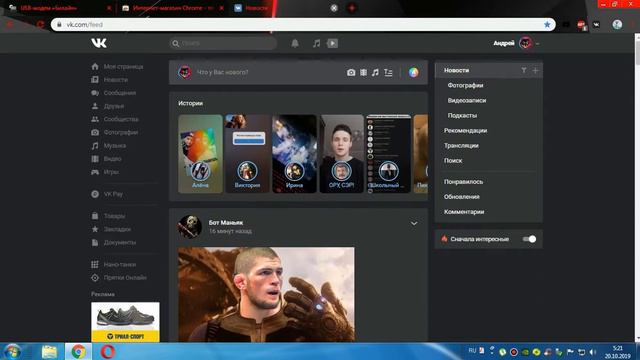Click the volume speaker tray icon
Viewport: 640px width, 360px height.
point(593,352)
